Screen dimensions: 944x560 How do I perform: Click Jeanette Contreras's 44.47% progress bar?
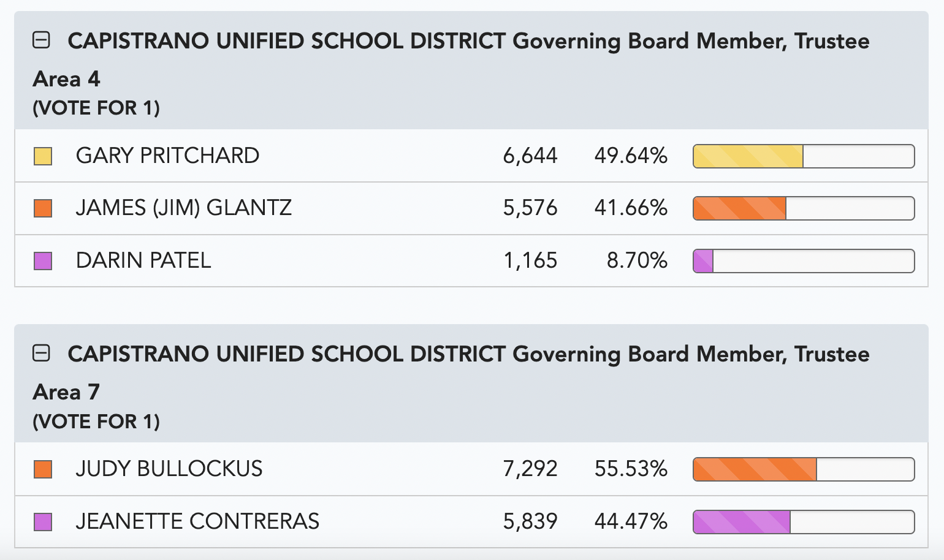pyautogui.click(x=804, y=522)
